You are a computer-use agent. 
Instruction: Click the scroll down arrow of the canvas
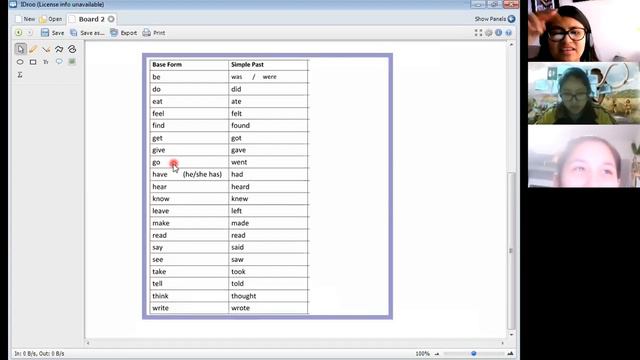(511, 335)
